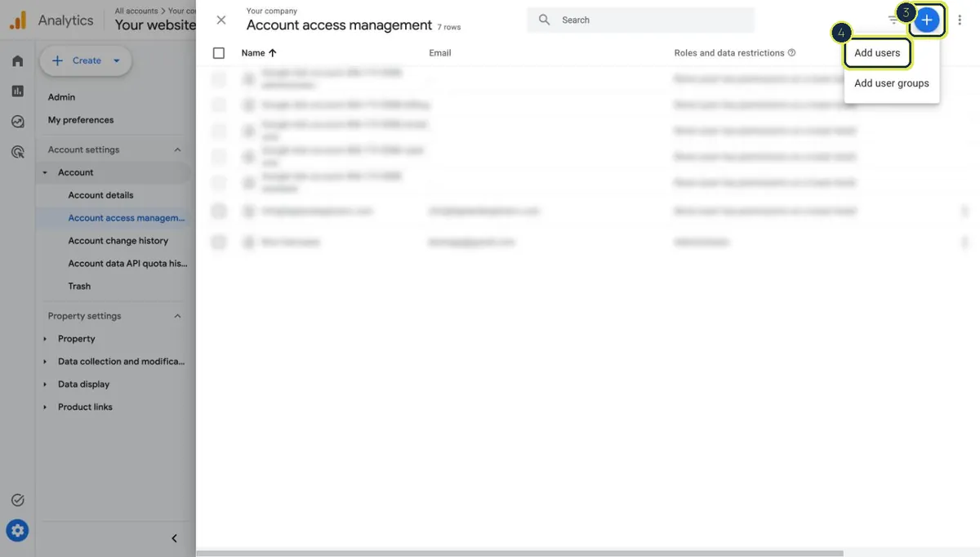The image size is (980, 557).
Task: Close the Account access management panel
Action: [x=221, y=20]
